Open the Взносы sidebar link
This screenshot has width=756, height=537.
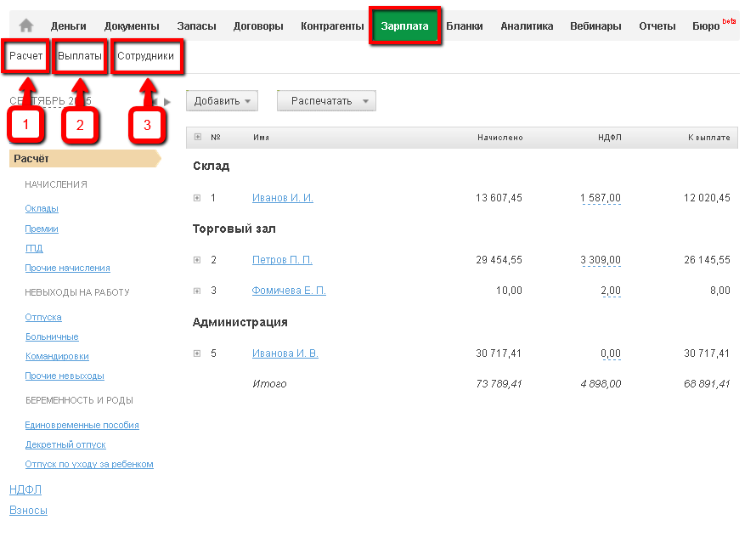click(28, 511)
